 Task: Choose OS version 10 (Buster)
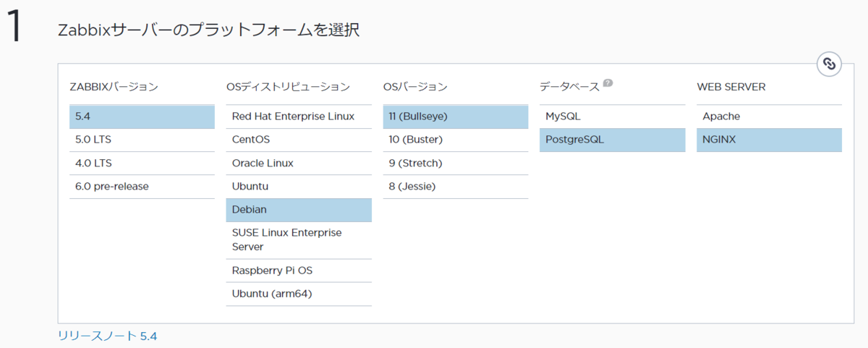tap(456, 140)
